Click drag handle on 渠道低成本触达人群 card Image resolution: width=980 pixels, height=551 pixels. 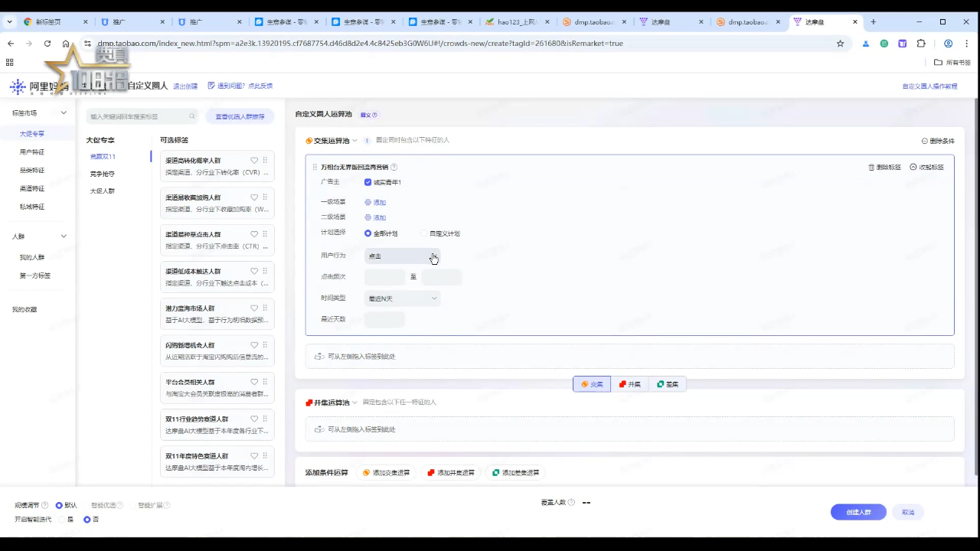click(x=265, y=271)
